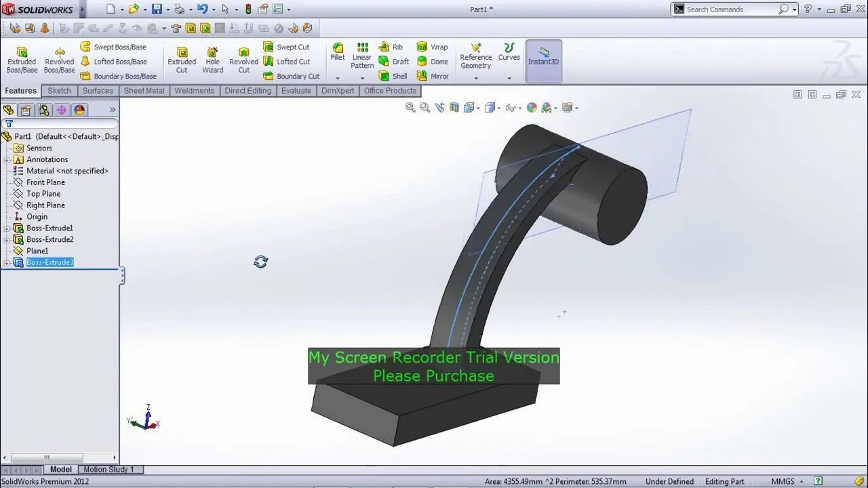Viewport: 868px width, 488px height.
Task: Click Zoom to Fit in the view toolbar
Action: 410,108
